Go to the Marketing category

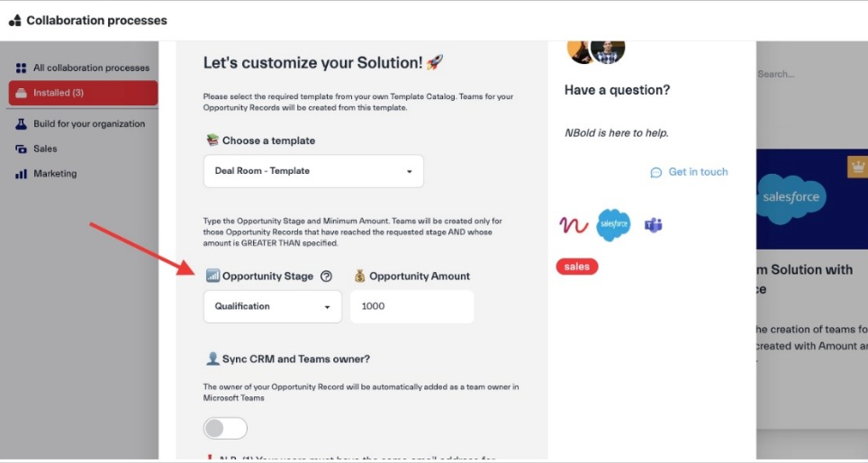(55, 174)
